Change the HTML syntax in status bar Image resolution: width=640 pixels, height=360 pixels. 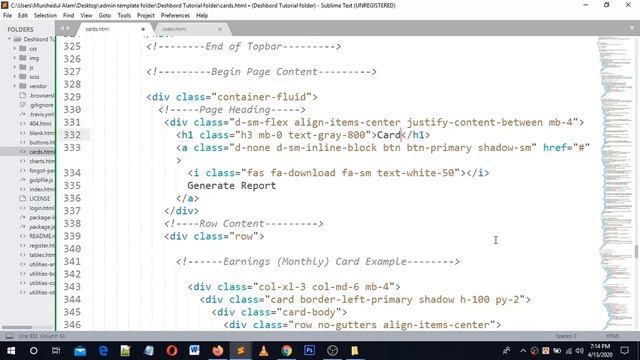coord(612,336)
